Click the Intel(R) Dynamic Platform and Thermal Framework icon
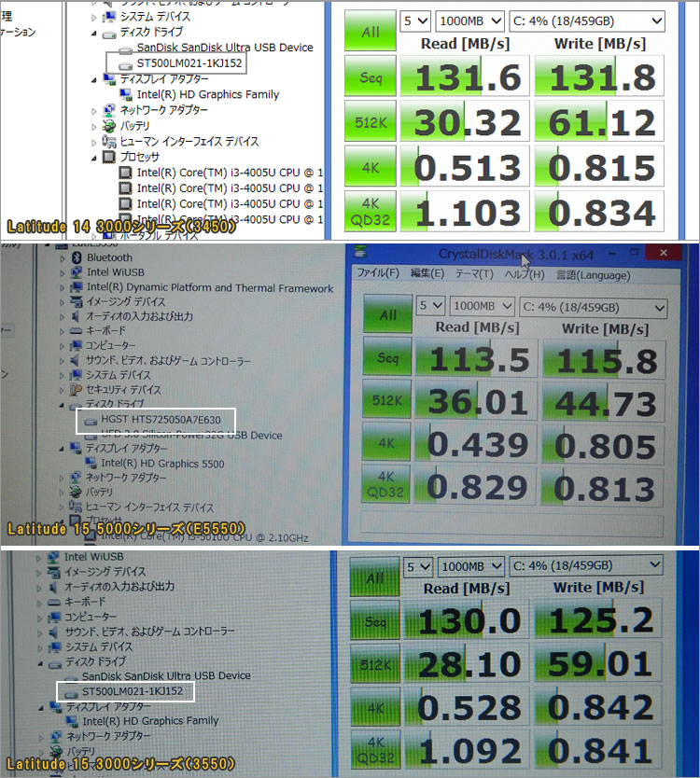Image resolution: width=700 pixels, height=778 pixels. pos(77,287)
